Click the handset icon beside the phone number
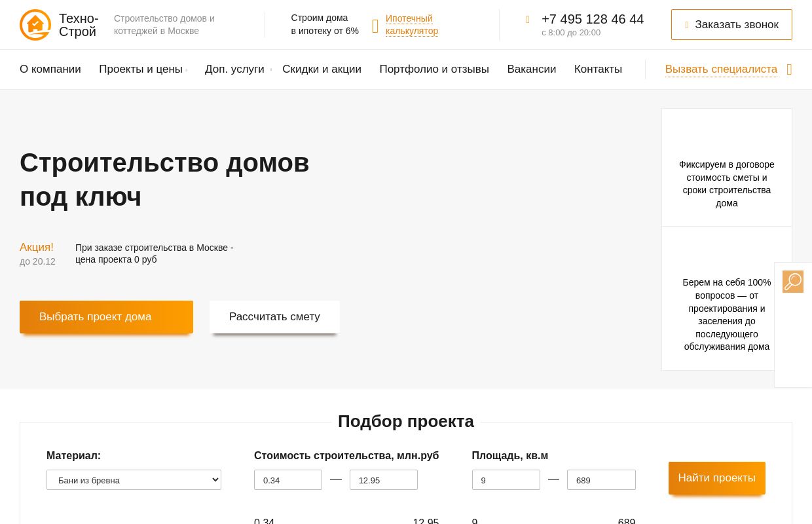The image size is (812, 524). (528, 20)
